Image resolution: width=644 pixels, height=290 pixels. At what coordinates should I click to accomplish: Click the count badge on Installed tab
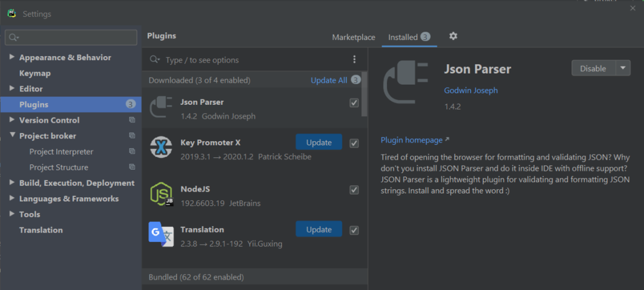coord(425,37)
